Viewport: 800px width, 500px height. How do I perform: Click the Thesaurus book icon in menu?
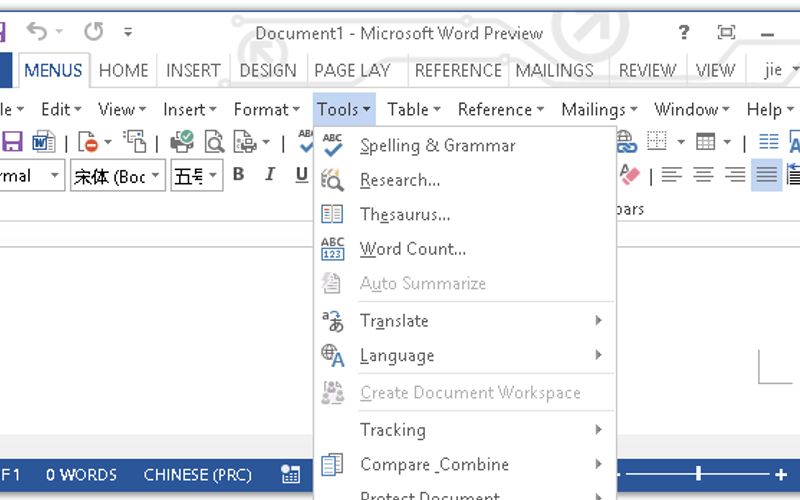pos(332,214)
